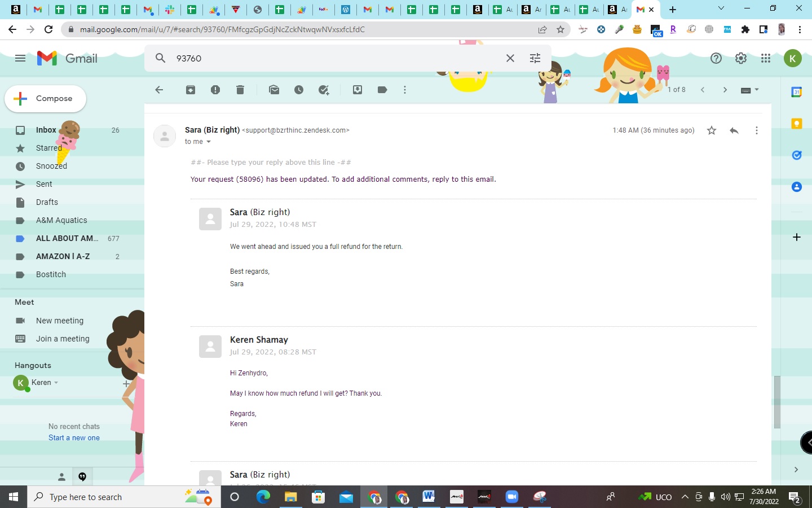Delete this conversation

pos(240,90)
